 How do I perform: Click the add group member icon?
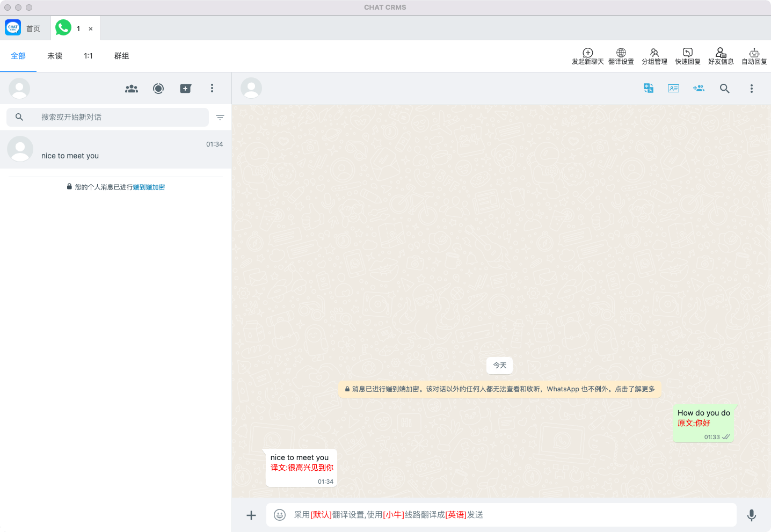coord(699,89)
